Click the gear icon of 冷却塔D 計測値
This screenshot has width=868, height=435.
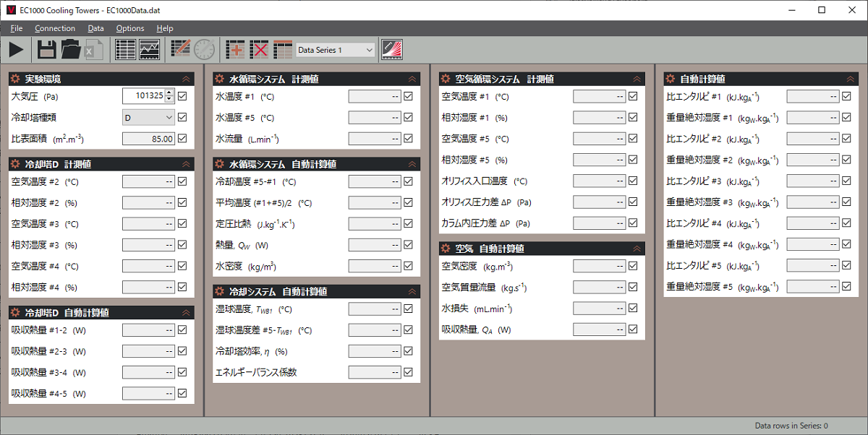coord(15,164)
